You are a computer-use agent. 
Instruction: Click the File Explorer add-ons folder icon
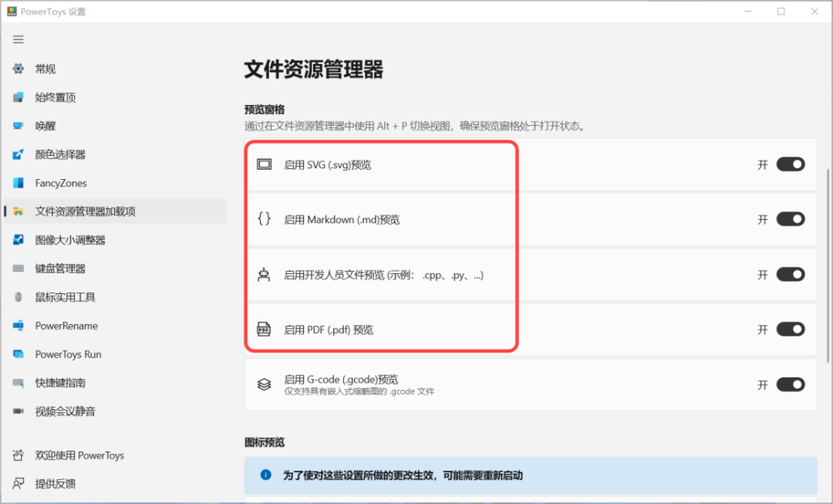click(x=18, y=212)
